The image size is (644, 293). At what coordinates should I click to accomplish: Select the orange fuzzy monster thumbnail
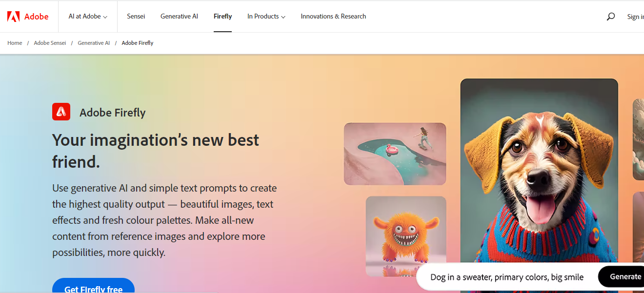pos(406,236)
